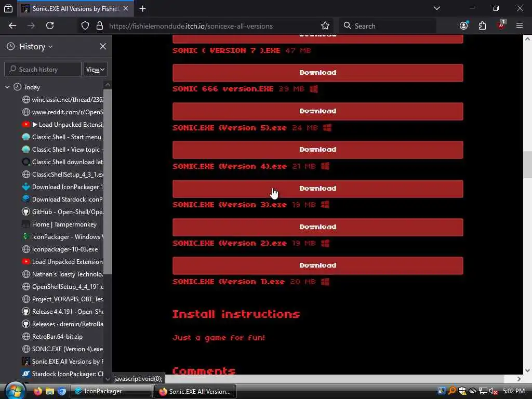This screenshot has width=532, height=399.
Task: Open 'Stardock IconPackager' history entry
Action: 63,374
